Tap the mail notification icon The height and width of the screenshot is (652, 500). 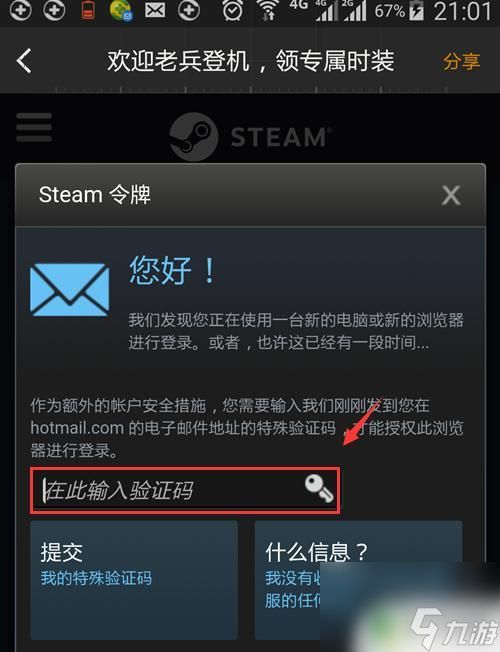point(155,11)
